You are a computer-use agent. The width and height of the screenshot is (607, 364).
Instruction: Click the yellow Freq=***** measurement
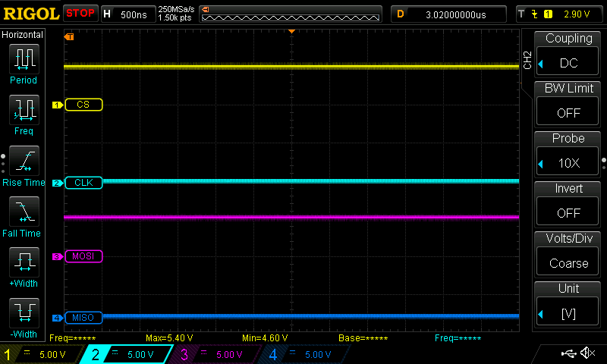(x=72, y=338)
